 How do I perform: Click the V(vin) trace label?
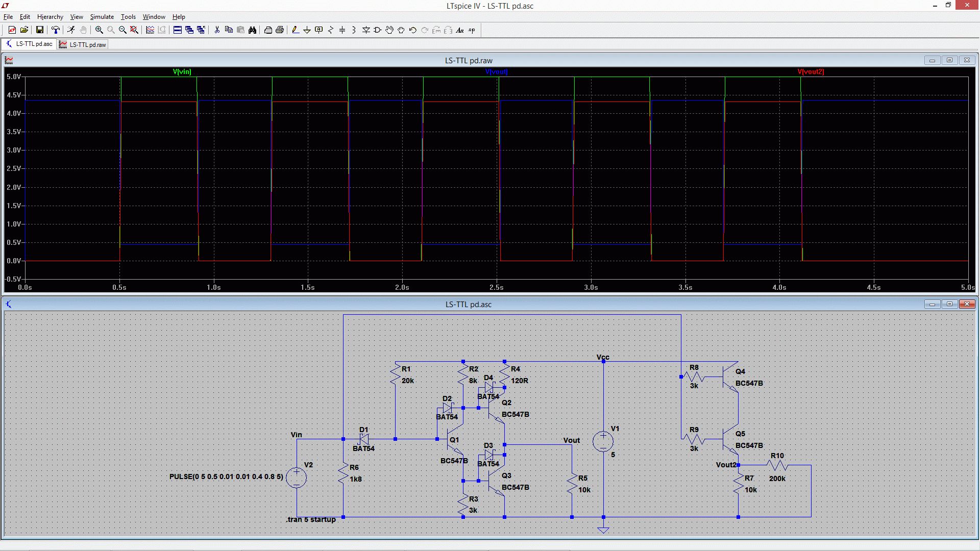click(x=182, y=72)
